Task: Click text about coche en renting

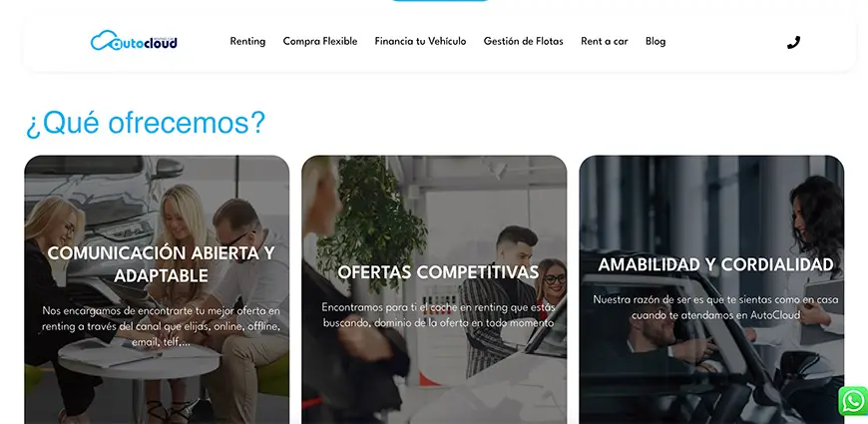Action: (438, 314)
